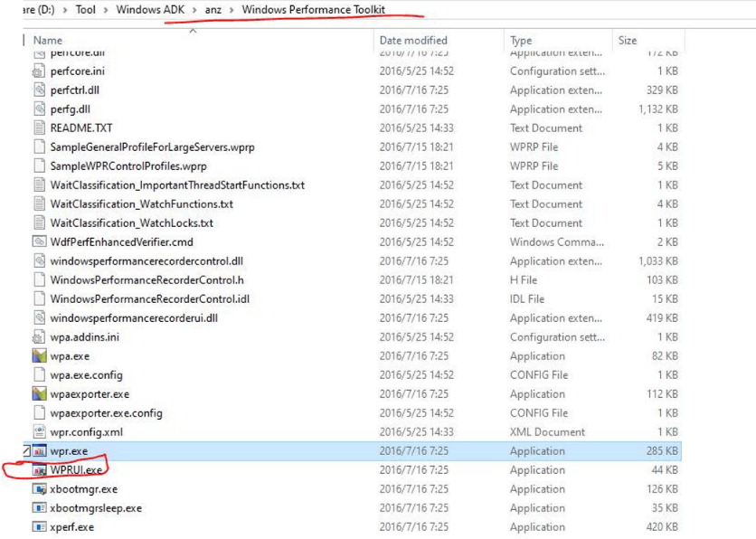The image size is (756, 539).
Task: Select the WdfPerfEnhancedVerifier.cmd file name
Action: pos(121,242)
